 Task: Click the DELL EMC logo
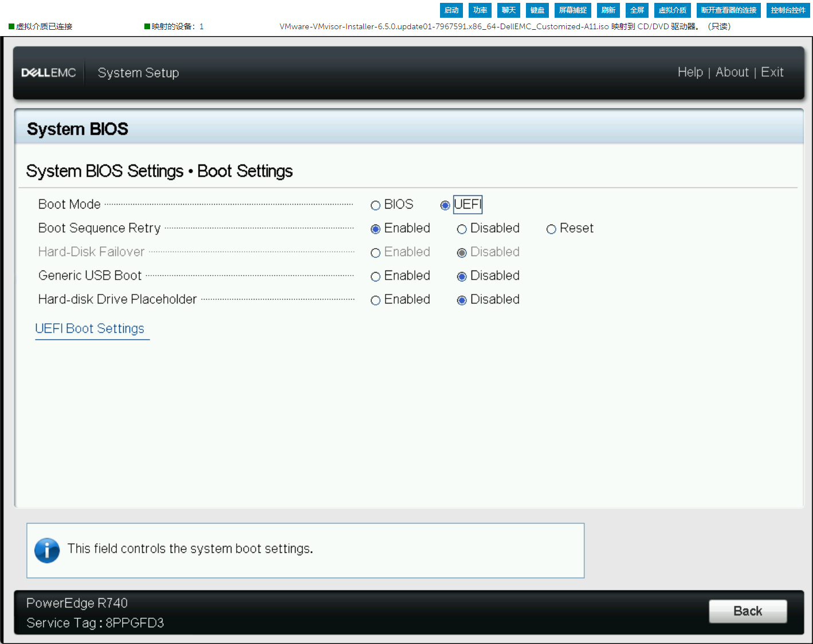(x=49, y=73)
